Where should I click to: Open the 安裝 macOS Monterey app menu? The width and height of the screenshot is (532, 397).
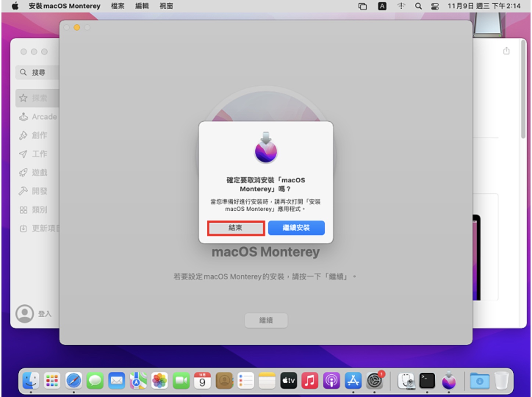[64, 6]
